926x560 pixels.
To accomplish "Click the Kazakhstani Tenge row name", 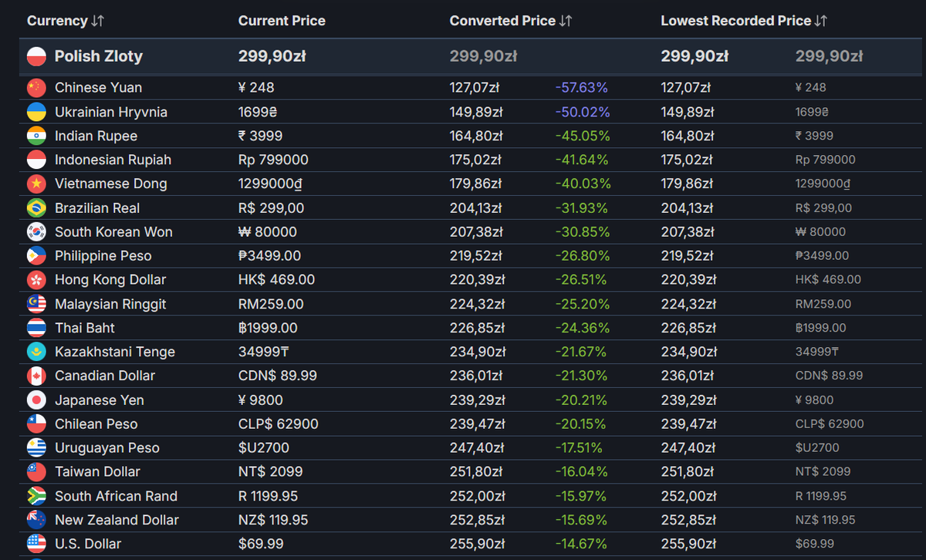I will pos(114,353).
